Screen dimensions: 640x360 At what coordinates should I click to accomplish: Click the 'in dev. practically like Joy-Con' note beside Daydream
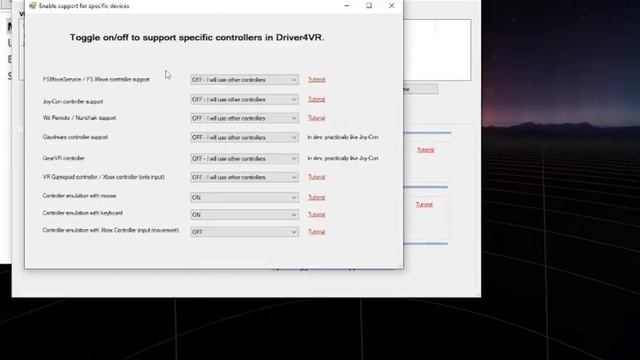point(343,137)
